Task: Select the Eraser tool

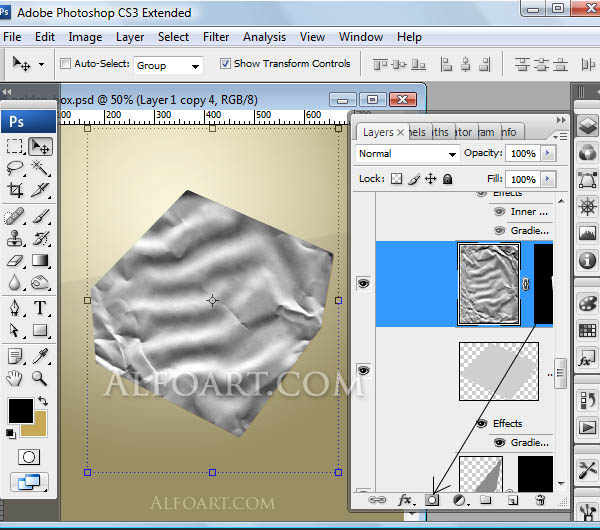Action: point(15,261)
